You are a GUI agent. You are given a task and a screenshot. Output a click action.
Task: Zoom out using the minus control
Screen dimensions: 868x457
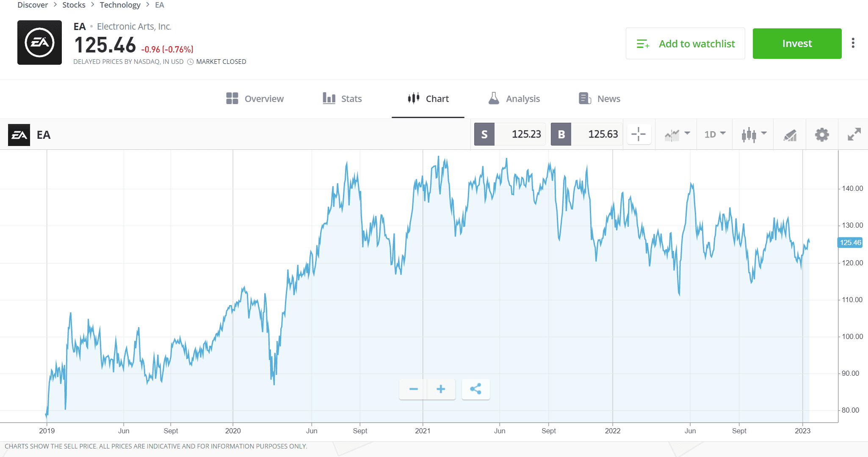[413, 389]
